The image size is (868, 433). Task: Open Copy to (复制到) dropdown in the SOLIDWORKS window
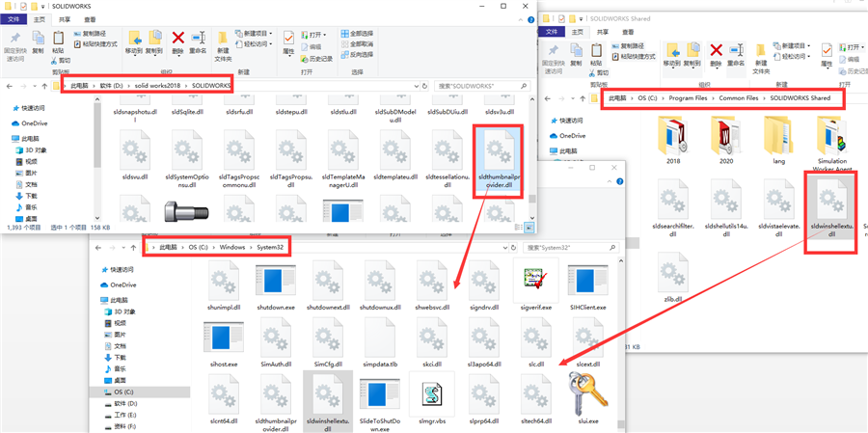point(155,42)
